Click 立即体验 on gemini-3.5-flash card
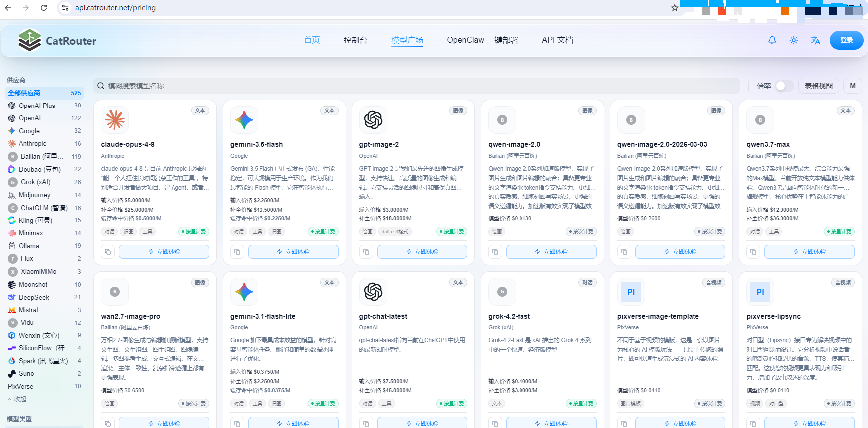 tap(293, 252)
